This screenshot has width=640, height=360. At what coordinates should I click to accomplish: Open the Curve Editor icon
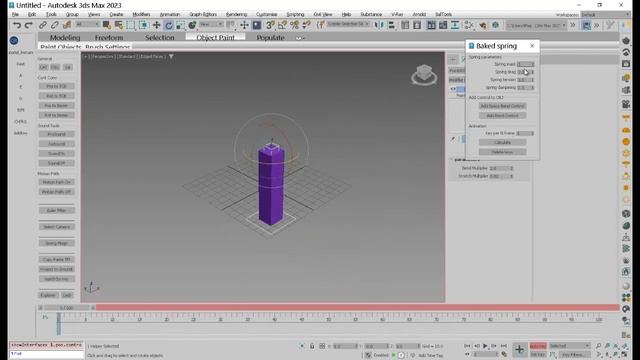coord(443,25)
